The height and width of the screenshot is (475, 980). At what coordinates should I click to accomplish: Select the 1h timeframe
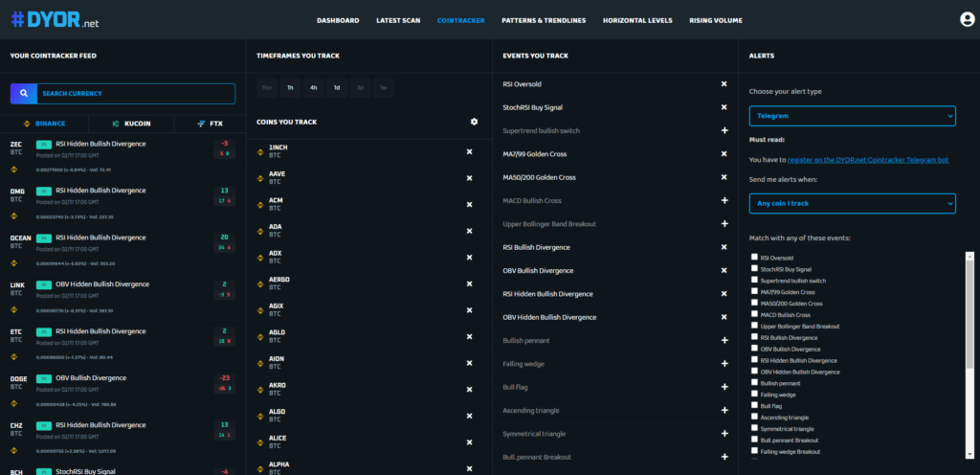click(290, 88)
